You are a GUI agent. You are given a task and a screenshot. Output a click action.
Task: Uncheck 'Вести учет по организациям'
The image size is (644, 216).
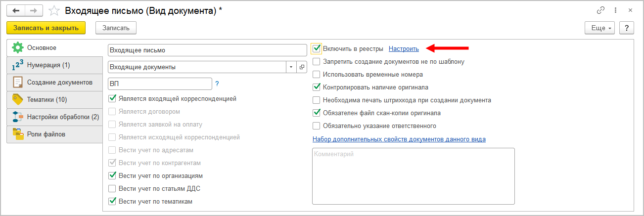112,175
